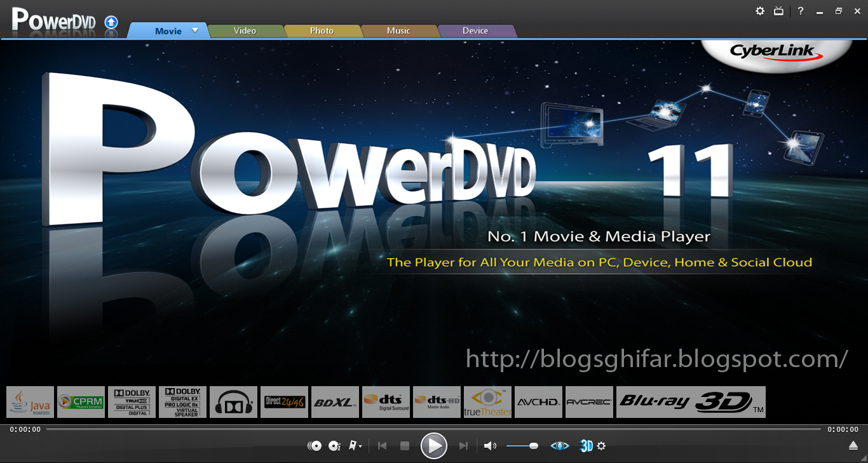Click the bookmark icon on playback bar
This screenshot has height=463, width=868.
point(353,446)
